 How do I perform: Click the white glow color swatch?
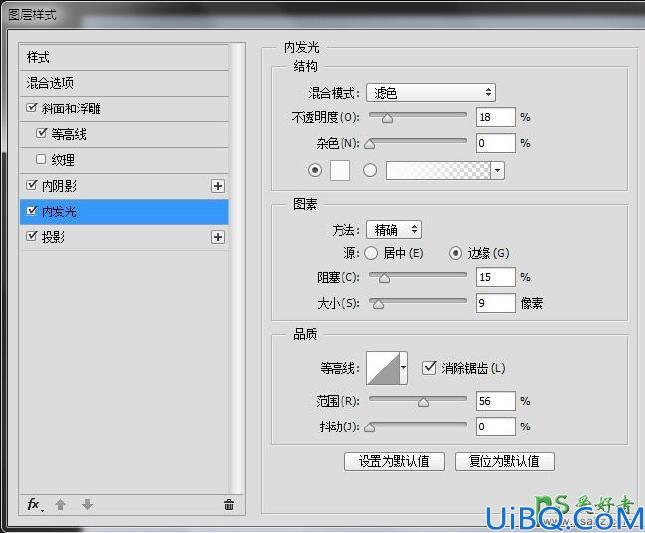click(340, 170)
